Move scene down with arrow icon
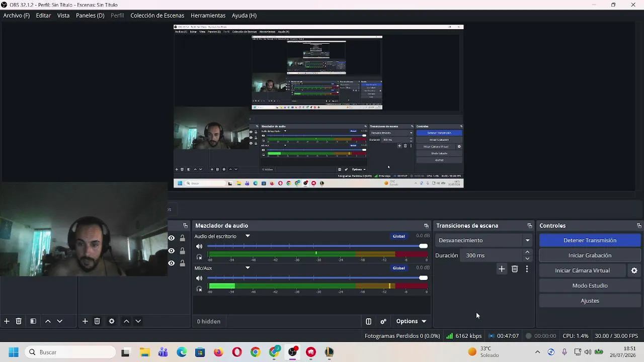Screen dimensions: 644x362 pyautogui.click(x=59, y=321)
